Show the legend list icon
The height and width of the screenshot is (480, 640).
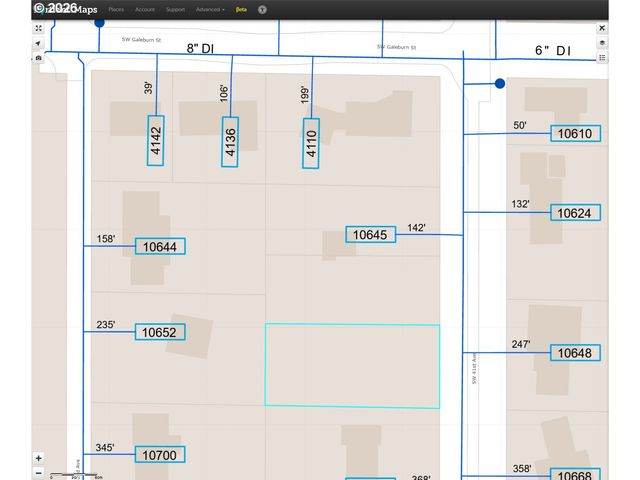click(x=602, y=58)
